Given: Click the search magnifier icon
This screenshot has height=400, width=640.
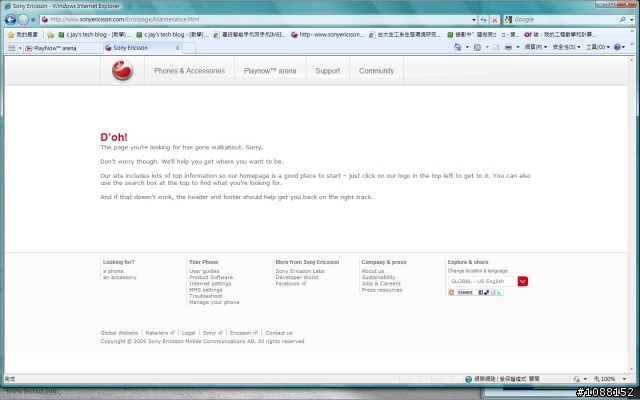Looking at the screenshot, I should coord(623,19).
